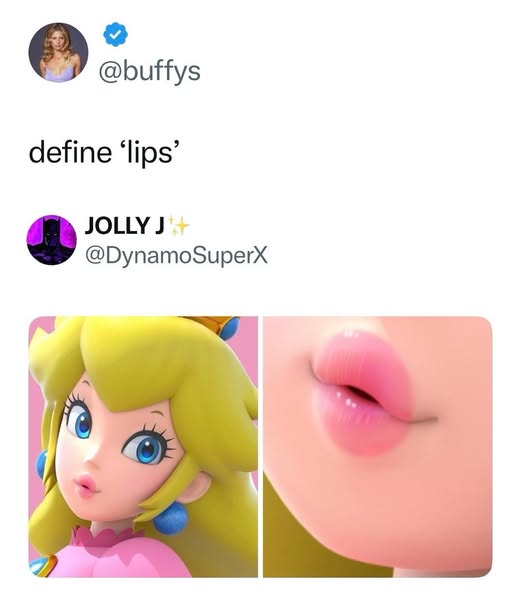521x600 pixels.
Task: Click the sparkles emoji beside JOLLY J
Action: point(178,226)
